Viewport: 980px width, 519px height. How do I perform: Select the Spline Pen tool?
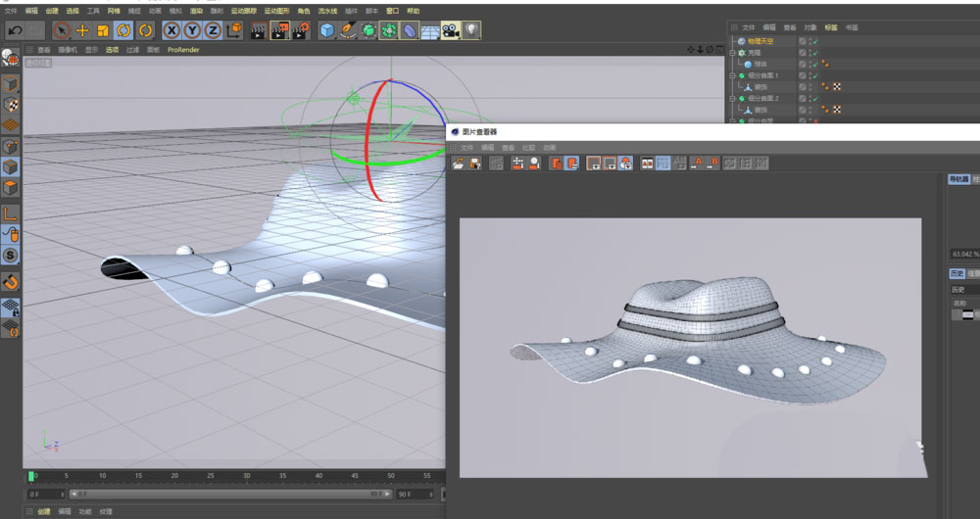coord(348,30)
